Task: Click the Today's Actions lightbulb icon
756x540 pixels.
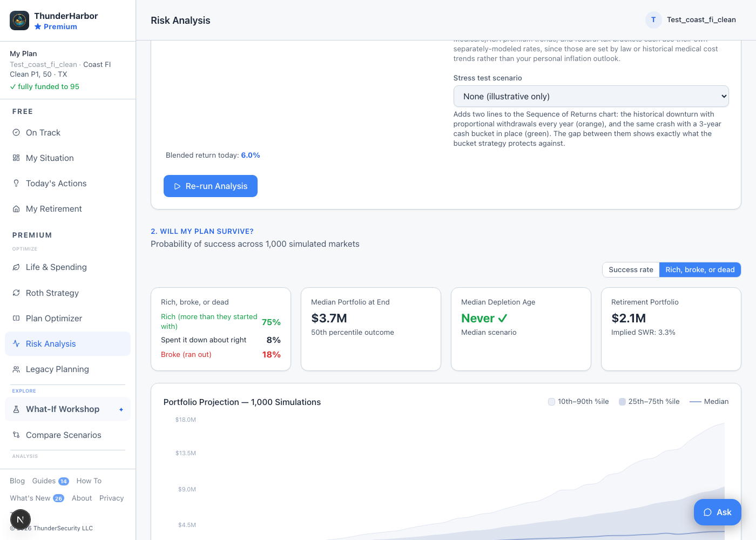Action: pos(16,183)
